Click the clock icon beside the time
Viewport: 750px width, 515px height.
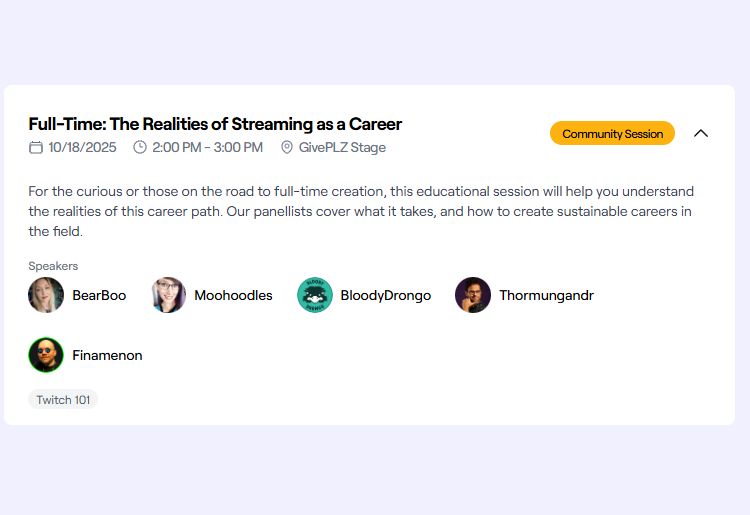coord(140,148)
